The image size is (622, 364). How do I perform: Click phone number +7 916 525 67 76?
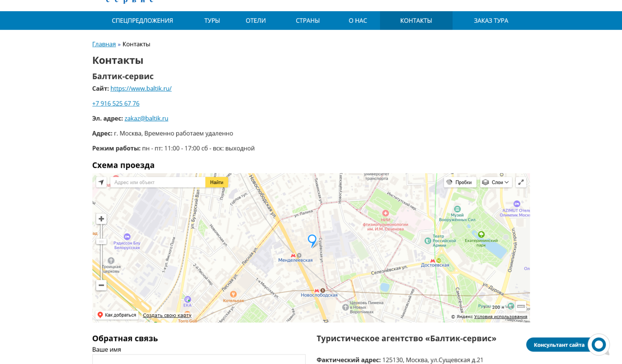(x=116, y=104)
